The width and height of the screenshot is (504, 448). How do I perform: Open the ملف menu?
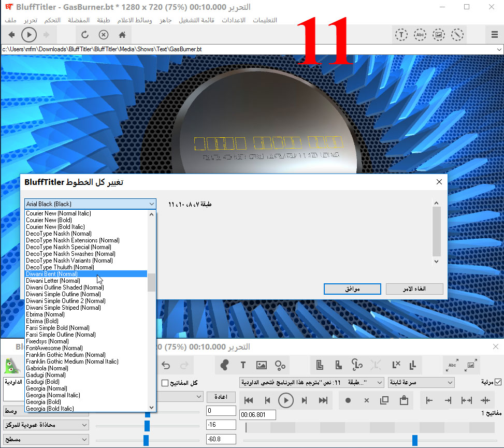[10, 20]
